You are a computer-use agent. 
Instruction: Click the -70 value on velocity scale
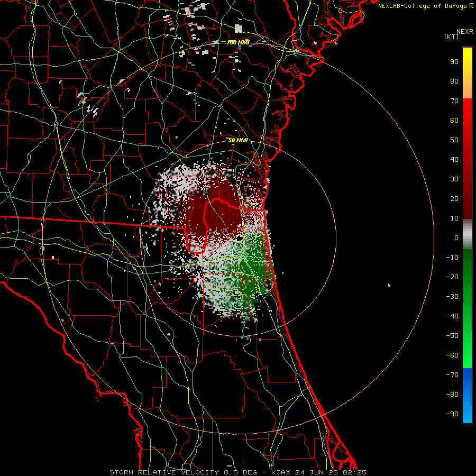(x=452, y=375)
